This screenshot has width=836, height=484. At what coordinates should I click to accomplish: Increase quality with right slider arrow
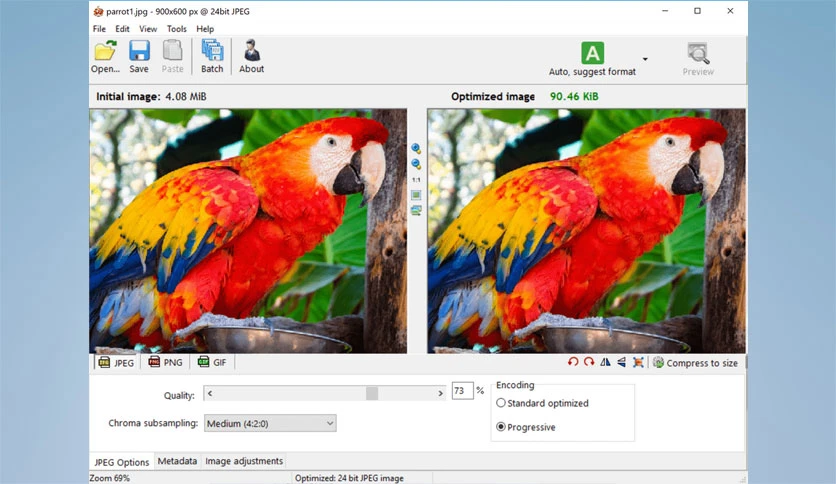coord(440,393)
